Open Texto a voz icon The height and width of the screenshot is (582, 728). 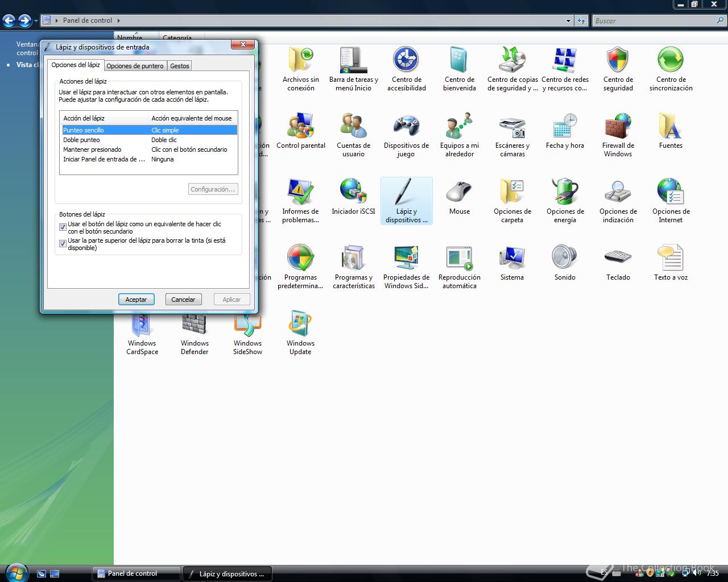point(671,263)
